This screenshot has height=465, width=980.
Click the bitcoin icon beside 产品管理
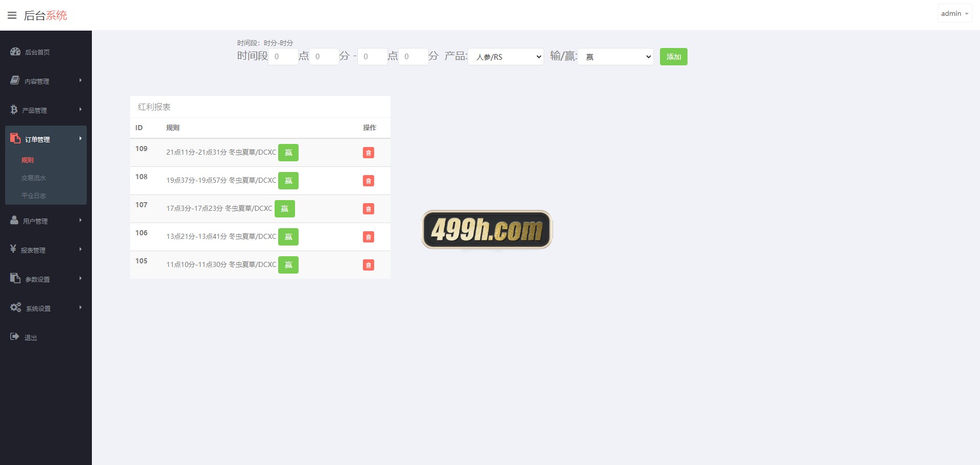tap(14, 110)
